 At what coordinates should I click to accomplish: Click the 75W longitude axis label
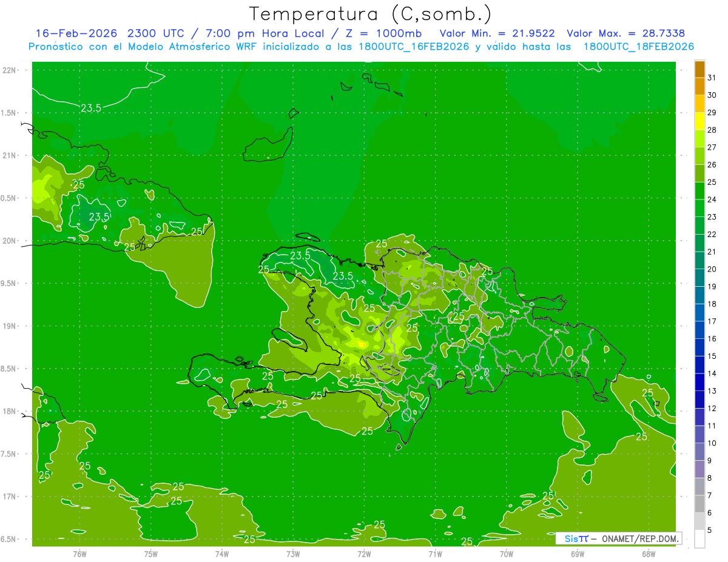150,554
